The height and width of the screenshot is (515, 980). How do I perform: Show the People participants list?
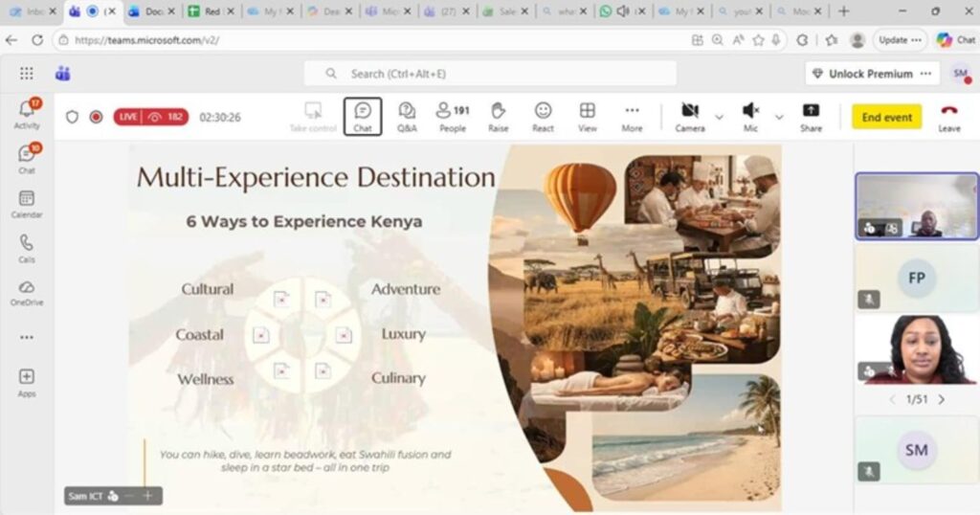pos(453,117)
